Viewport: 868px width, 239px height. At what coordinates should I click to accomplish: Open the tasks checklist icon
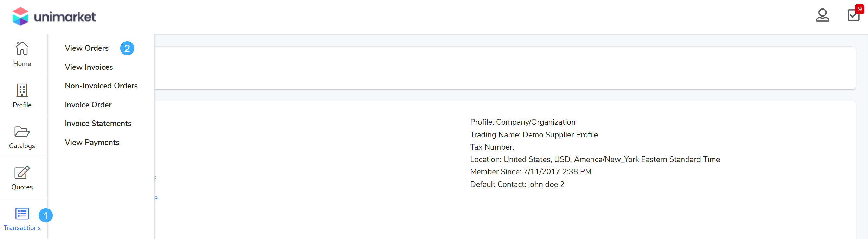[x=853, y=16]
